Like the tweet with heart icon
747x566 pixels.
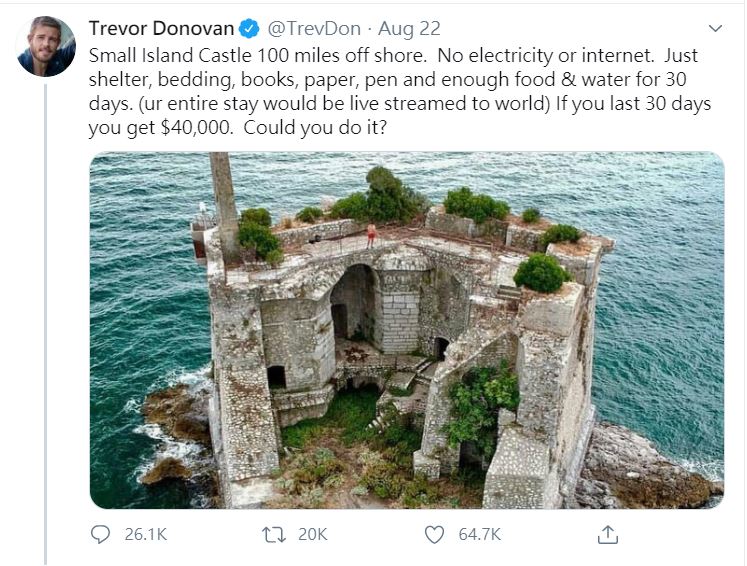434,535
